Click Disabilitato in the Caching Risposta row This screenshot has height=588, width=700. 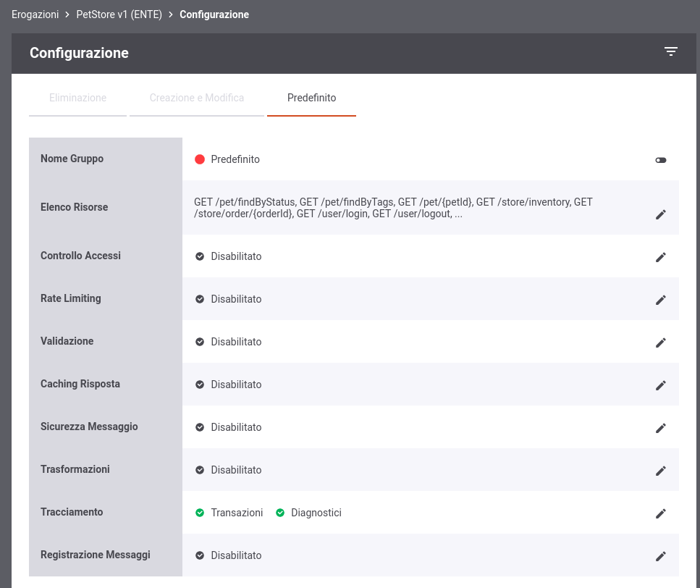click(x=236, y=385)
